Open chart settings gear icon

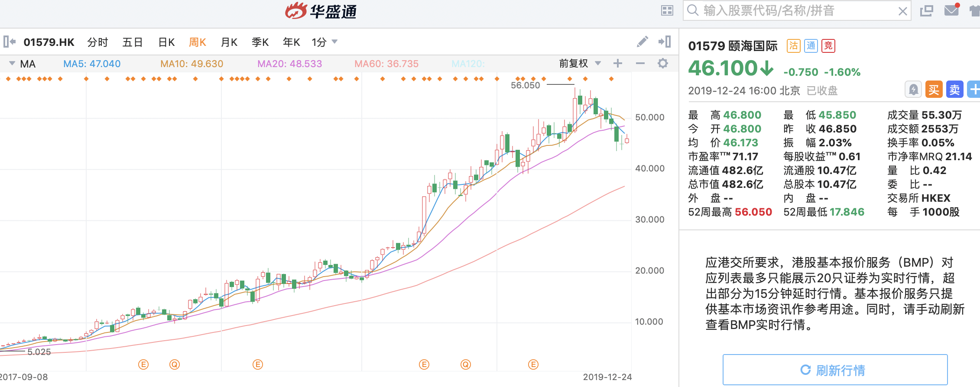pos(663,64)
